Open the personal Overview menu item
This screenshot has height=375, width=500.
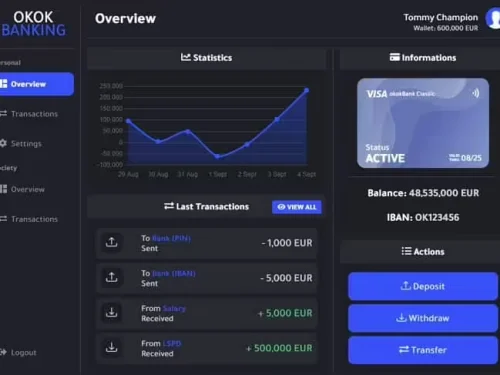pos(36,84)
